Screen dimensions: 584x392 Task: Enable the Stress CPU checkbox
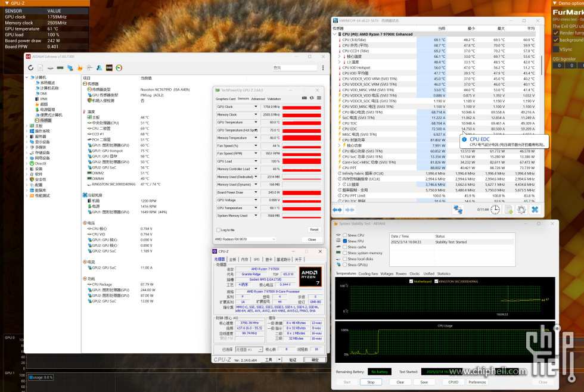click(345, 235)
